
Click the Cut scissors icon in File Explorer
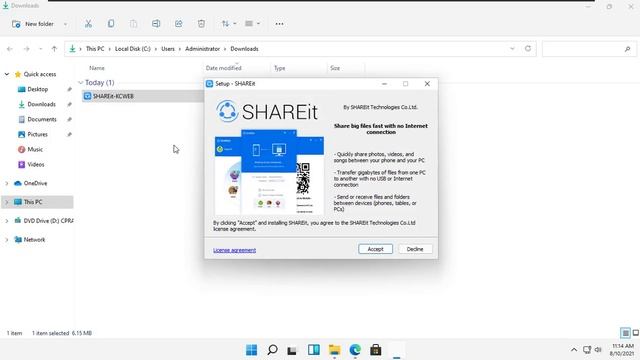88,24
